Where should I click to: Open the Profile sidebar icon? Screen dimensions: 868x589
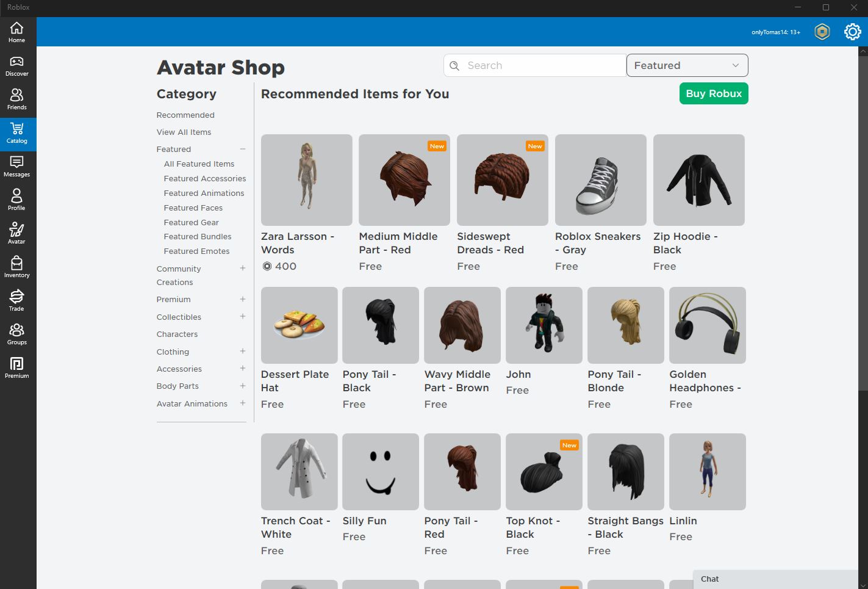click(x=16, y=201)
